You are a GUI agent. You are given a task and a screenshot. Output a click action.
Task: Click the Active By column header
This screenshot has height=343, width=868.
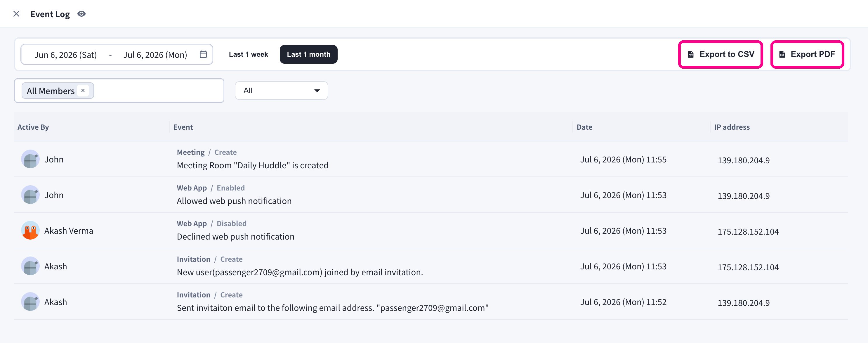33,127
